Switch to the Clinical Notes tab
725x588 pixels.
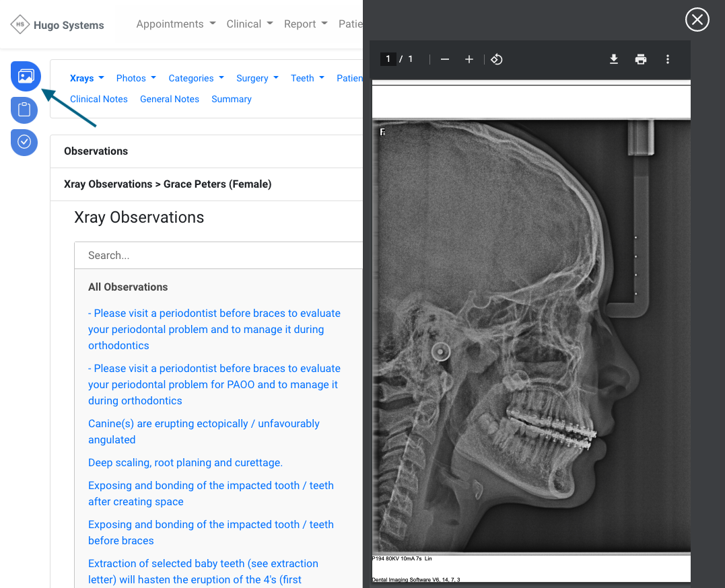[98, 99]
